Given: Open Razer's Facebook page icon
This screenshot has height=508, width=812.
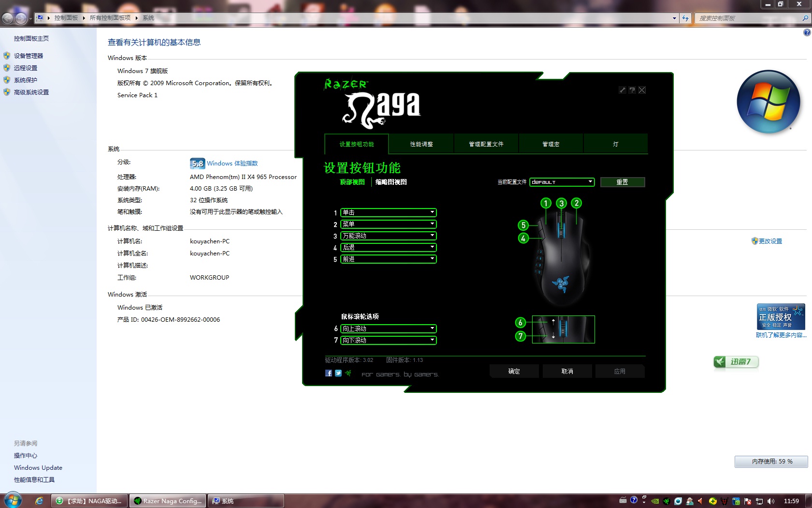Looking at the screenshot, I should coord(329,373).
